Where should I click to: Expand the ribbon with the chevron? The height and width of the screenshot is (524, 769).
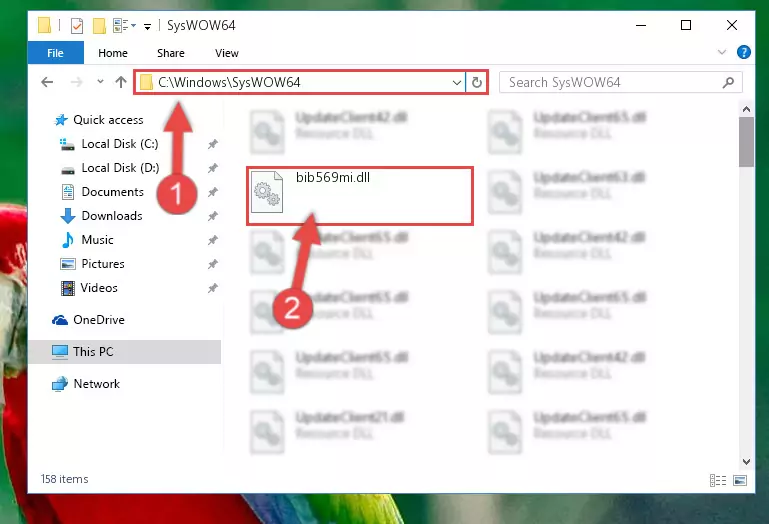(x=722, y=52)
